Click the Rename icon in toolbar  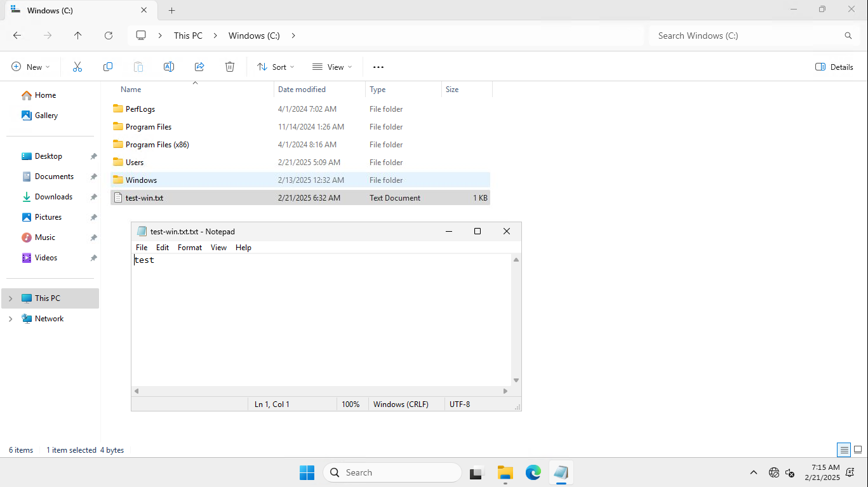click(169, 67)
